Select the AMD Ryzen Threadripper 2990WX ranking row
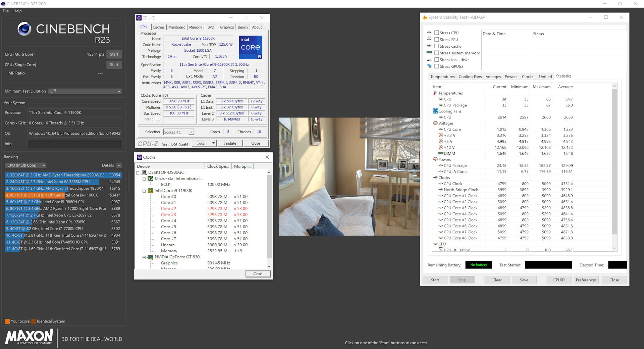The height and width of the screenshot is (349, 644). point(63,175)
